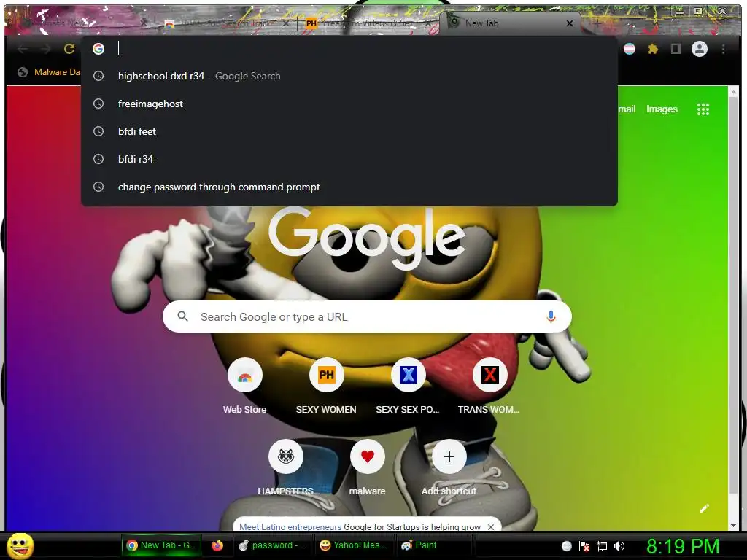Customize the page with the pencil icon
The width and height of the screenshot is (747, 560).
point(705,508)
